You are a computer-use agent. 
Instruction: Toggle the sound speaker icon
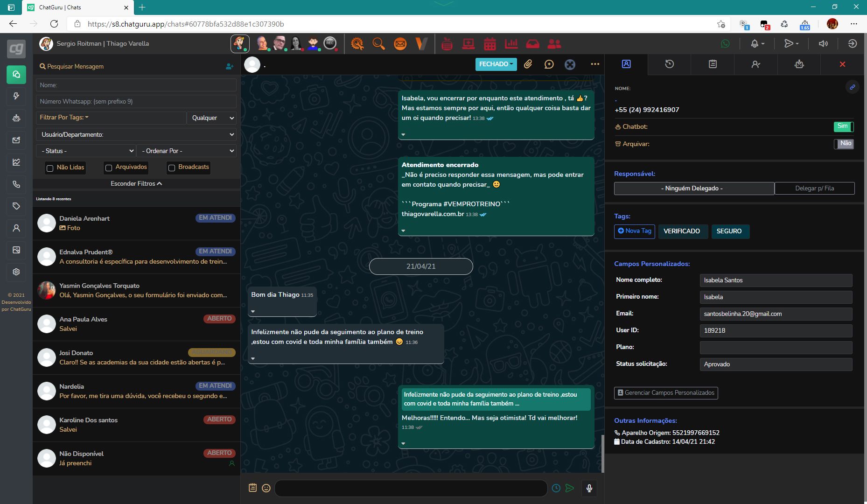click(x=823, y=43)
